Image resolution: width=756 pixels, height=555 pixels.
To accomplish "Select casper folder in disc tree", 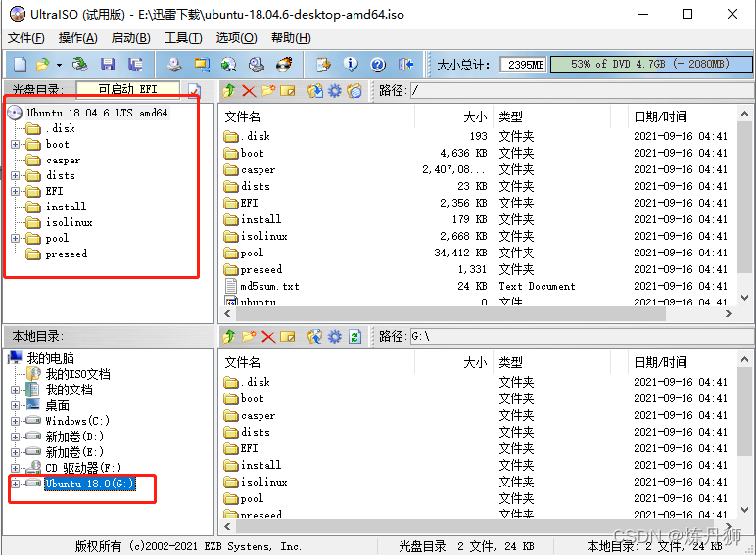I will [63, 160].
